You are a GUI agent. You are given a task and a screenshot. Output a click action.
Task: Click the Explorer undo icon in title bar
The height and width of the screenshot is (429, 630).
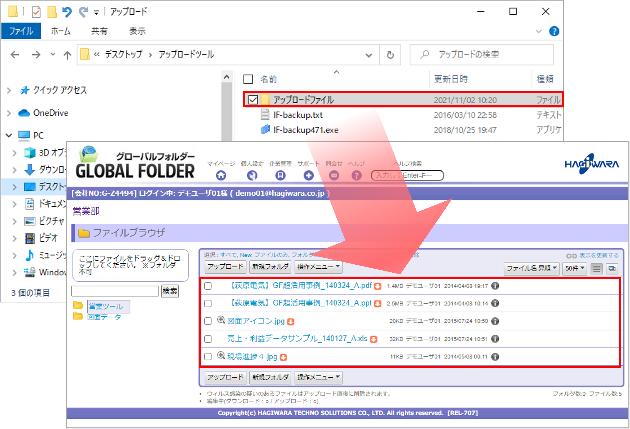point(67,12)
